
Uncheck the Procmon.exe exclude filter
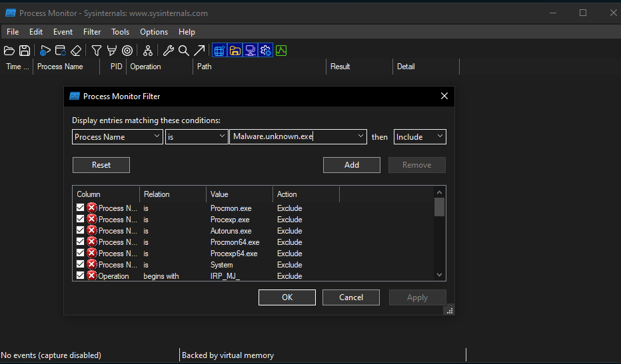tap(81, 208)
